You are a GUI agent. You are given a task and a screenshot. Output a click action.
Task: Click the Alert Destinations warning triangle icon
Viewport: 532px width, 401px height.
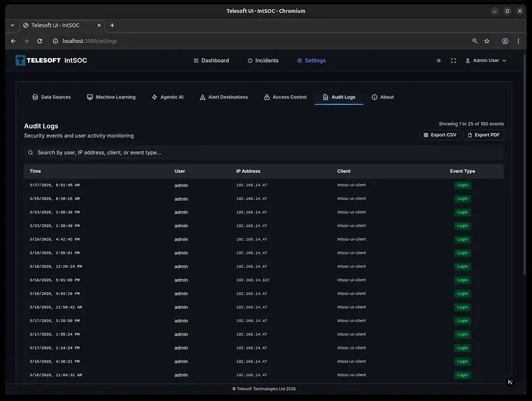pyautogui.click(x=202, y=97)
